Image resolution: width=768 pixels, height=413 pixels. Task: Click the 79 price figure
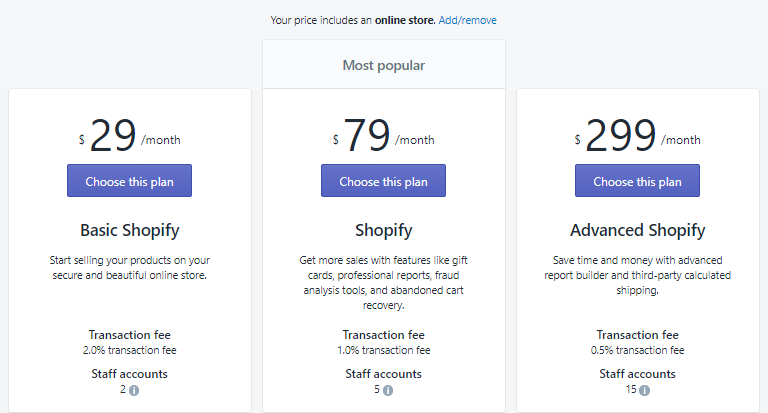367,135
